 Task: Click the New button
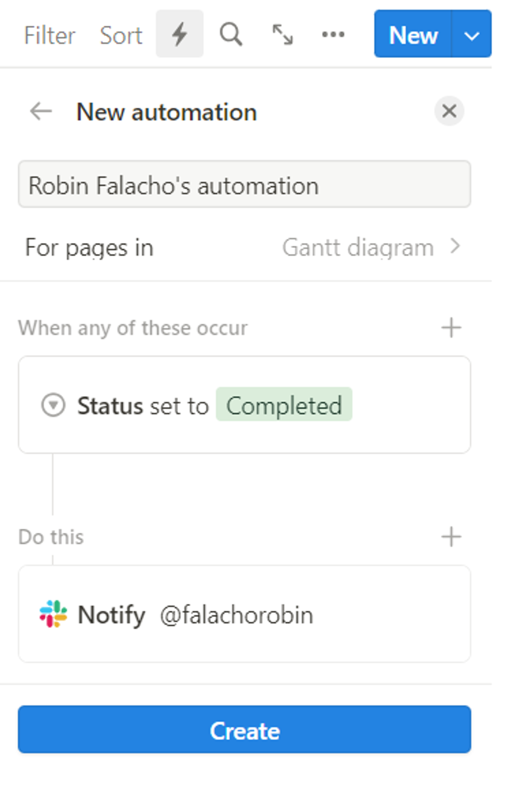[x=413, y=34]
